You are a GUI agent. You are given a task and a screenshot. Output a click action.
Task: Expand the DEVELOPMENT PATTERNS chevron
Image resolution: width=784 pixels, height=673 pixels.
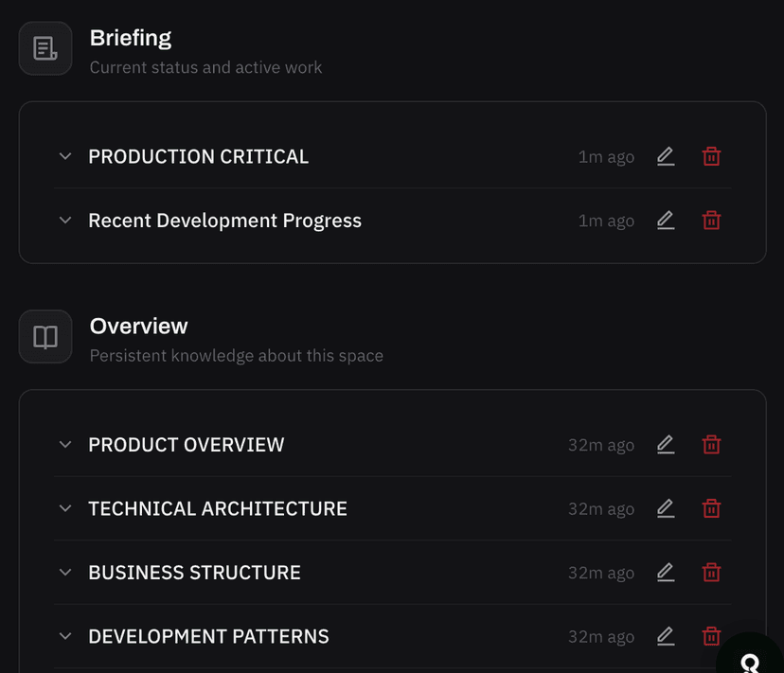pos(65,636)
